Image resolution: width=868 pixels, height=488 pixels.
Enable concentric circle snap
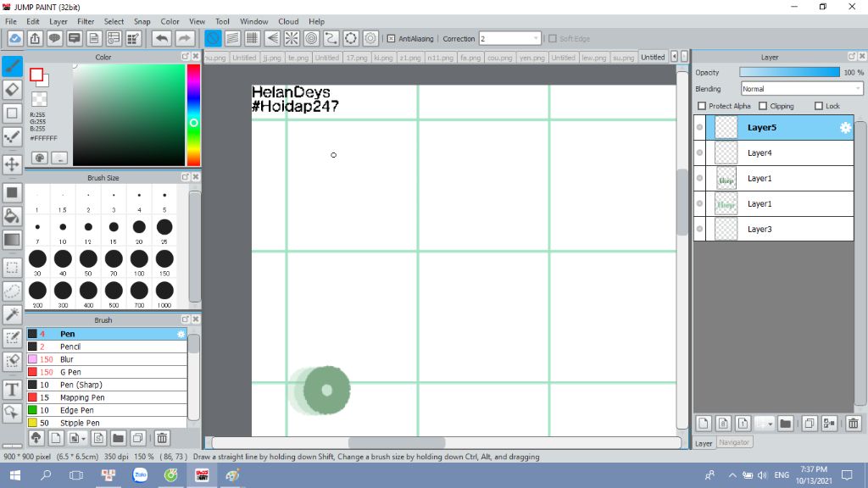click(312, 39)
